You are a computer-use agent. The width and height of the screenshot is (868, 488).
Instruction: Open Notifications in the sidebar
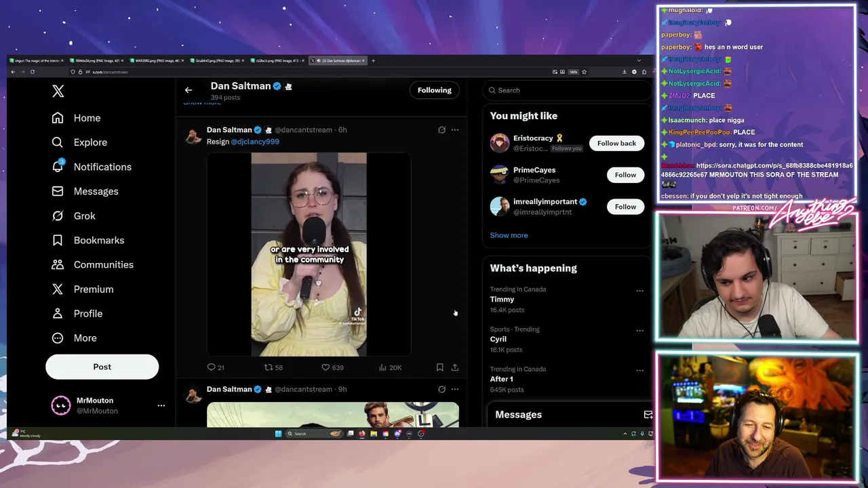[92, 167]
